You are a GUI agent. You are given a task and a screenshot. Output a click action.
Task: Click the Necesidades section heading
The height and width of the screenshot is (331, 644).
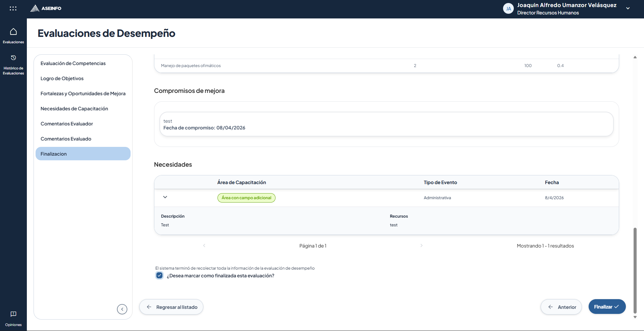pyautogui.click(x=173, y=165)
